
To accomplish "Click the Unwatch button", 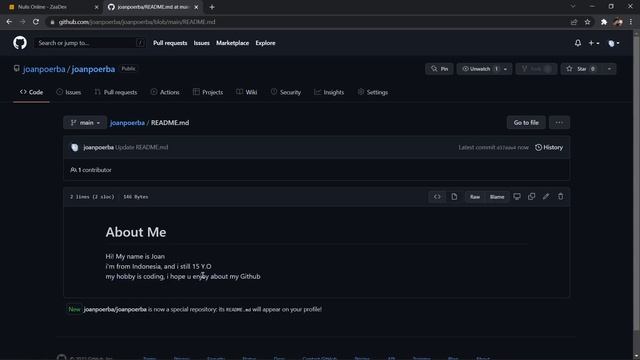I will [x=479, y=69].
